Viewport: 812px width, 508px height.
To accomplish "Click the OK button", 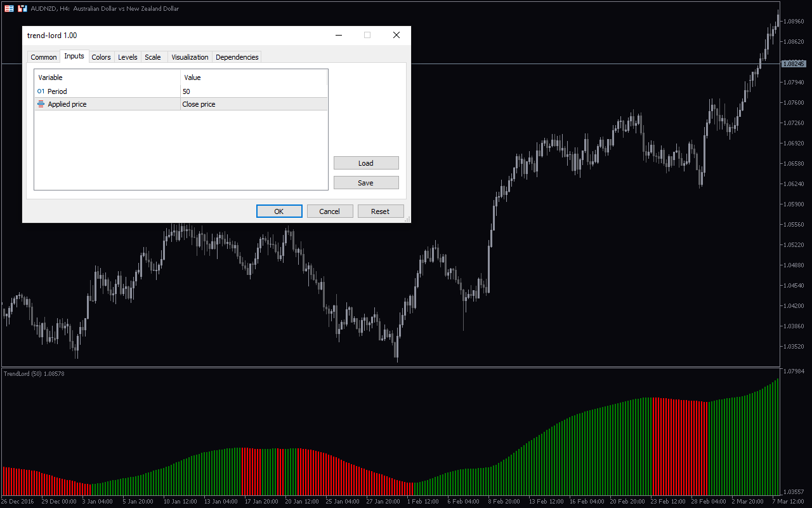I will pyautogui.click(x=279, y=211).
